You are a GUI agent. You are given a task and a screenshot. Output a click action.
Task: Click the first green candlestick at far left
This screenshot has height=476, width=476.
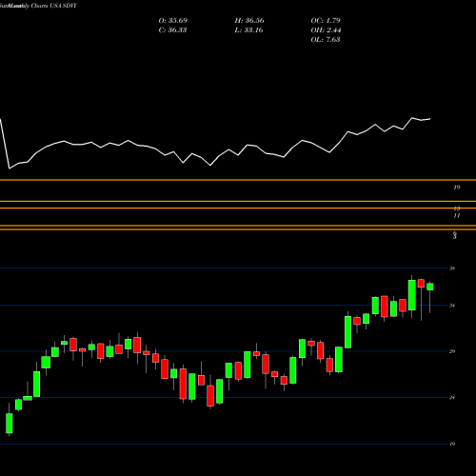(x=10, y=423)
